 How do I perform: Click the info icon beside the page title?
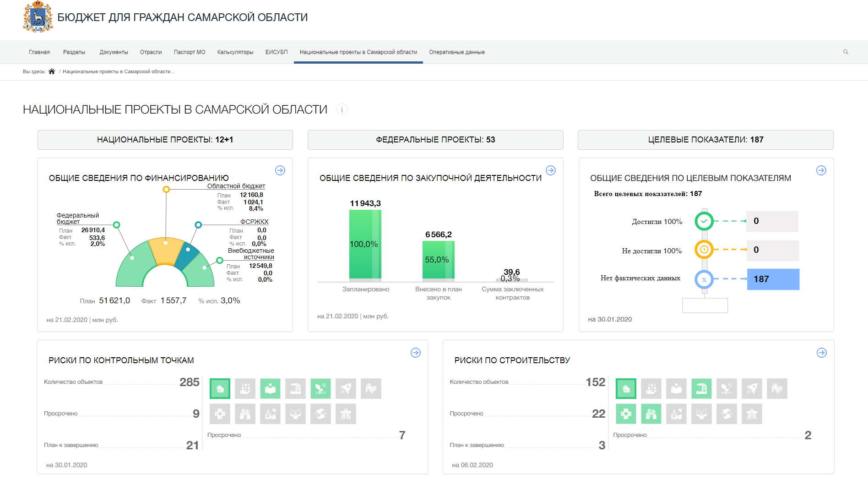point(342,109)
